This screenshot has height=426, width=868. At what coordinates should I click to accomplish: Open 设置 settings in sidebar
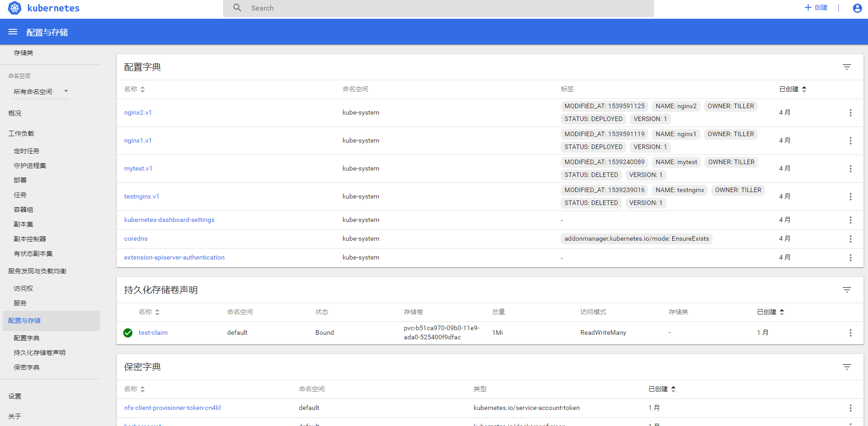pyautogui.click(x=15, y=396)
